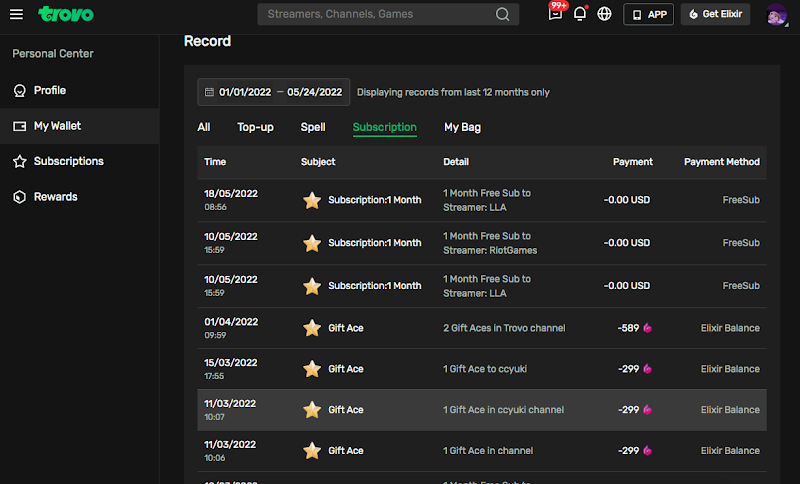Open the language globe icon
The height and width of the screenshot is (484, 800).
[604, 14]
